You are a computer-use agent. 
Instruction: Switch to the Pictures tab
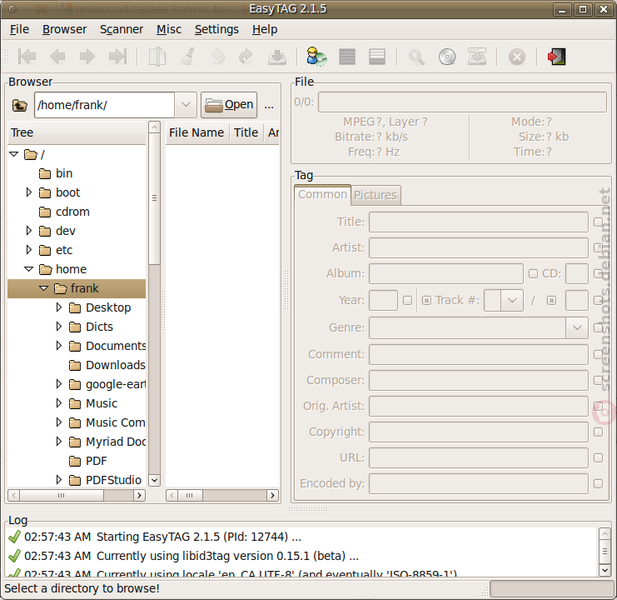[x=375, y=195]
